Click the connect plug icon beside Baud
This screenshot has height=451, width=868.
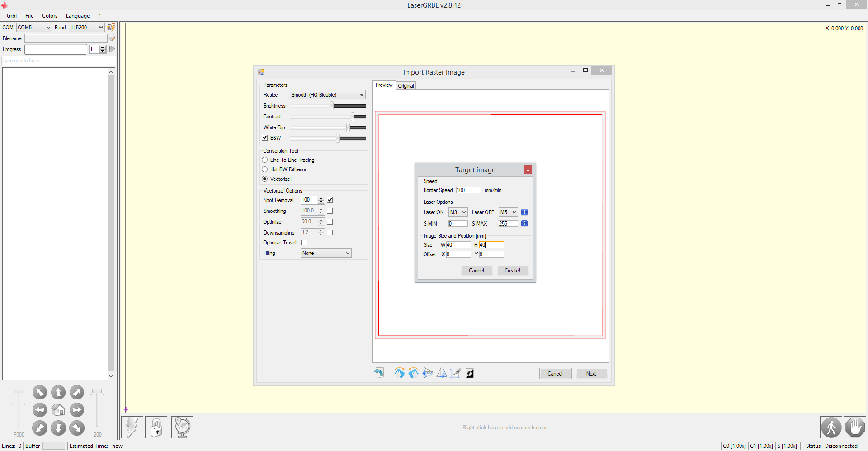pos(111,27)
